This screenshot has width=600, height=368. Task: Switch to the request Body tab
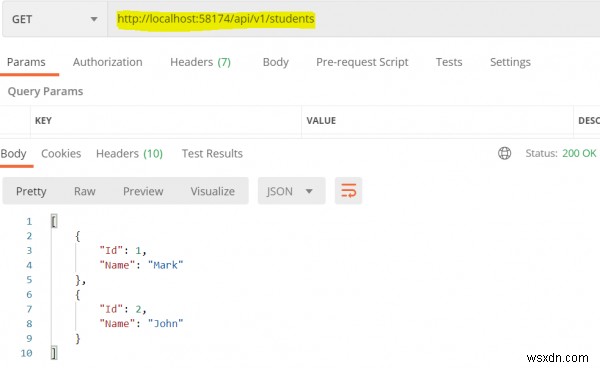(276, 62)
